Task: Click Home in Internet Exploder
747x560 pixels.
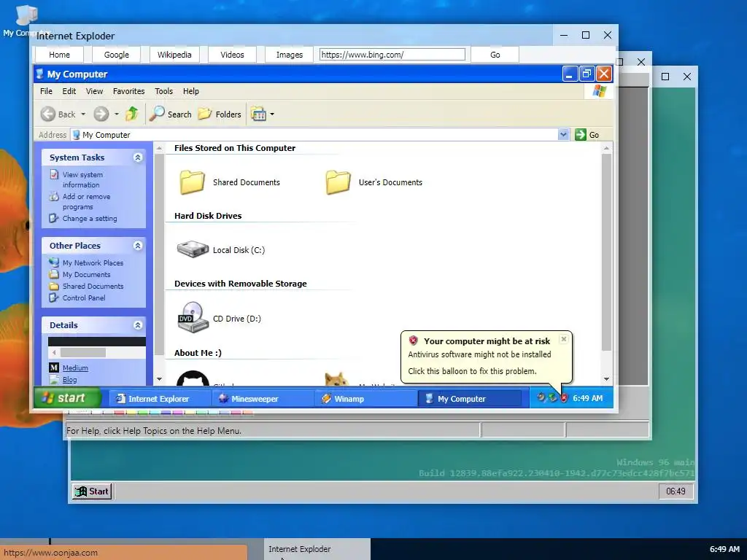Action: click(x=60, y=55)
